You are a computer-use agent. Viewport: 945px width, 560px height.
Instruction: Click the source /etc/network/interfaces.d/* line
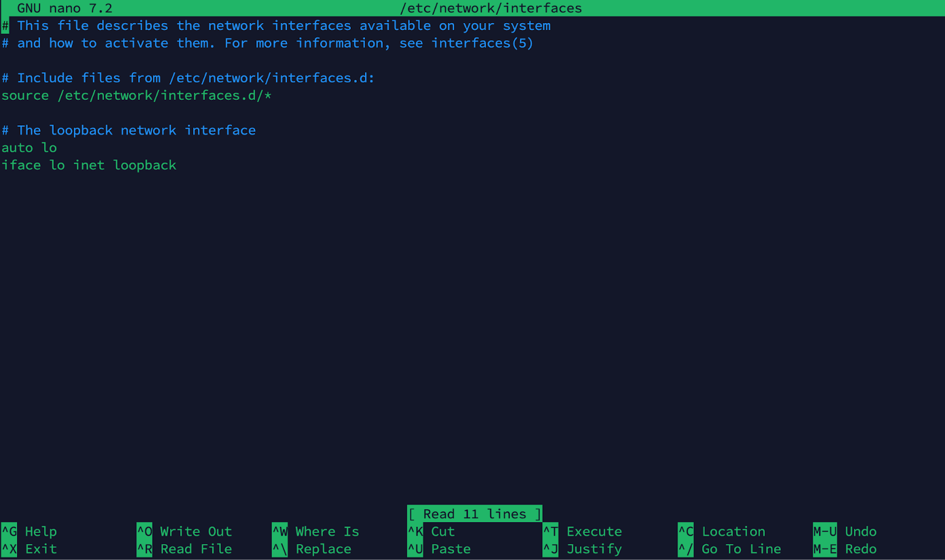pos(136,95)
